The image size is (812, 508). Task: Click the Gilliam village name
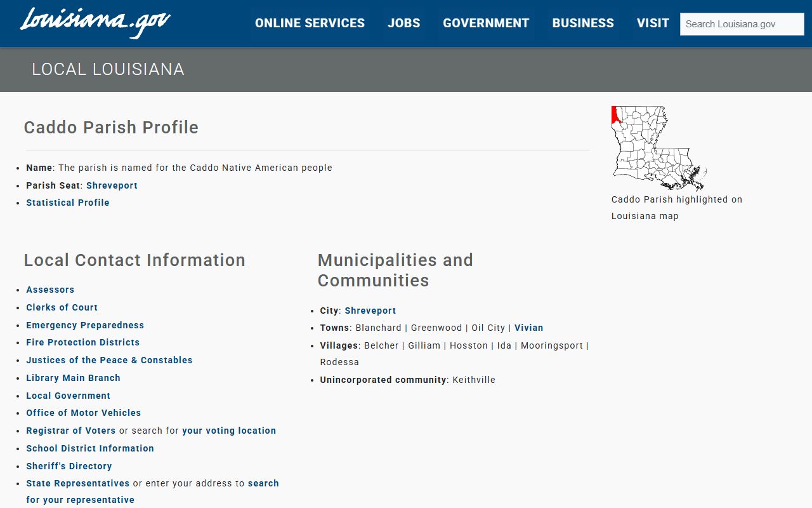(x=424, y=345)
